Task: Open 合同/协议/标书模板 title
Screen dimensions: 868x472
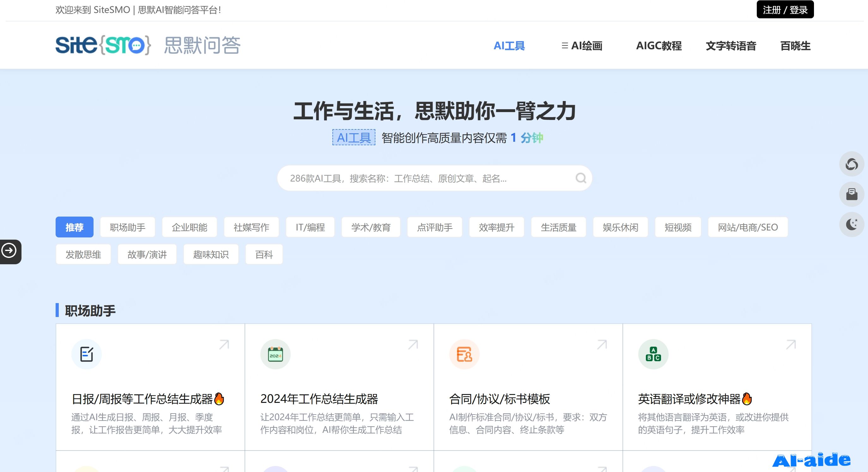Action: point(499,399)
